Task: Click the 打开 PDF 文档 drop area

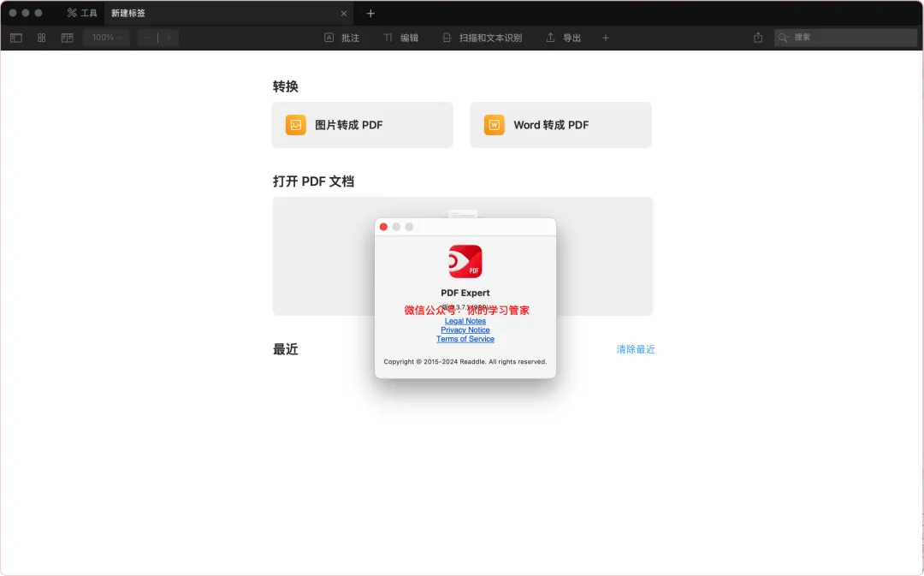Action: pos(463,256)
